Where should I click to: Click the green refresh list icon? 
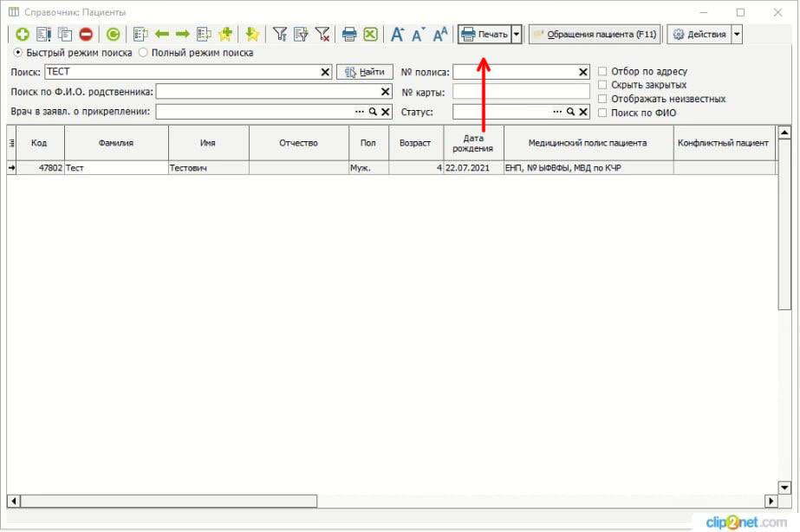coord(114,35)
